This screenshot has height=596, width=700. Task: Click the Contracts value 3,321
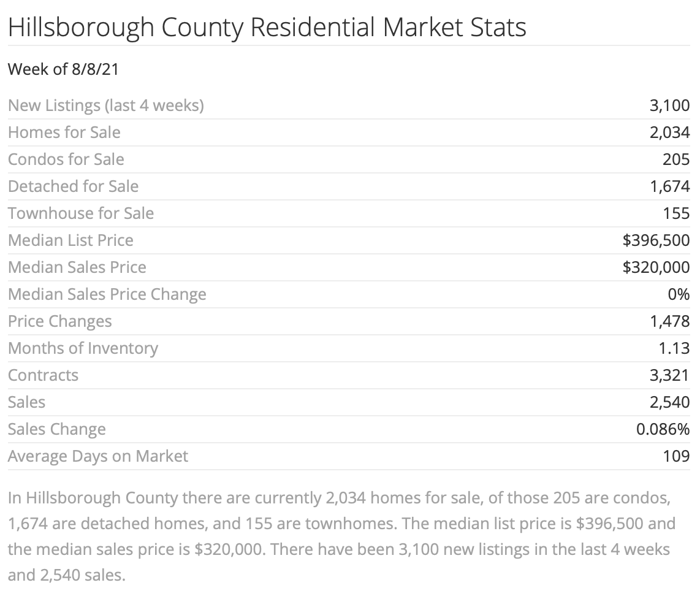(669, 375)
